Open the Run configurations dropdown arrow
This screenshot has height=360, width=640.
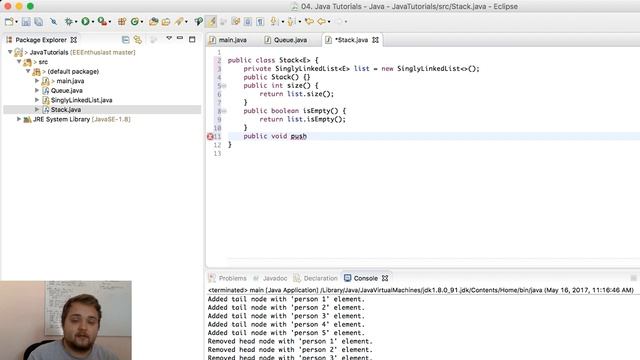click(93, 22)
